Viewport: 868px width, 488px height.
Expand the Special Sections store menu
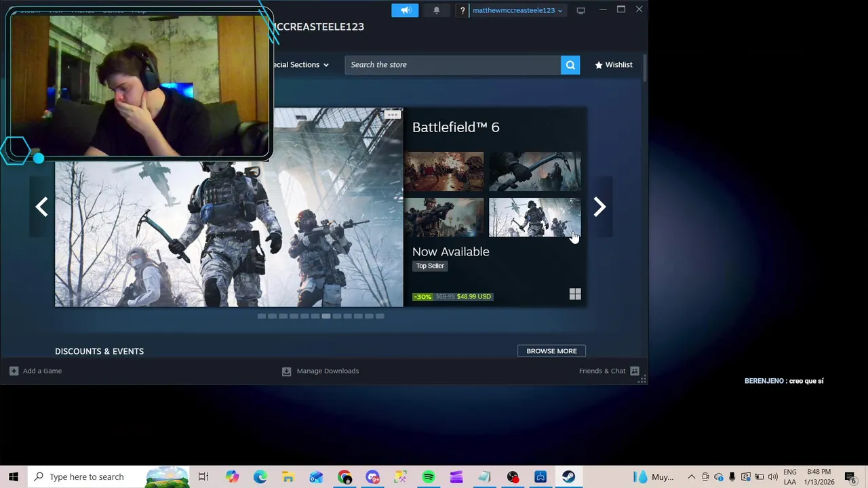click(x=300, y=64)
